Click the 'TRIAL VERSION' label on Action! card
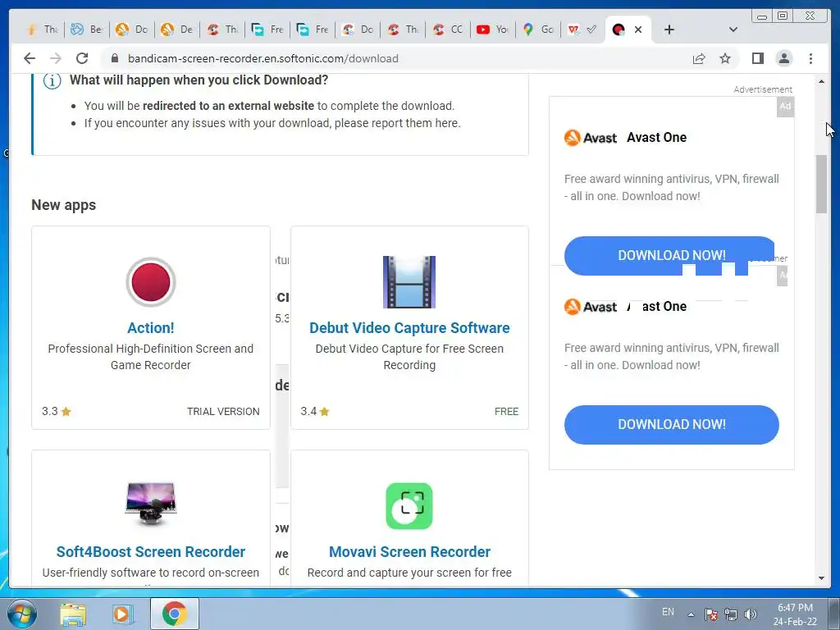 click(223, 412)
